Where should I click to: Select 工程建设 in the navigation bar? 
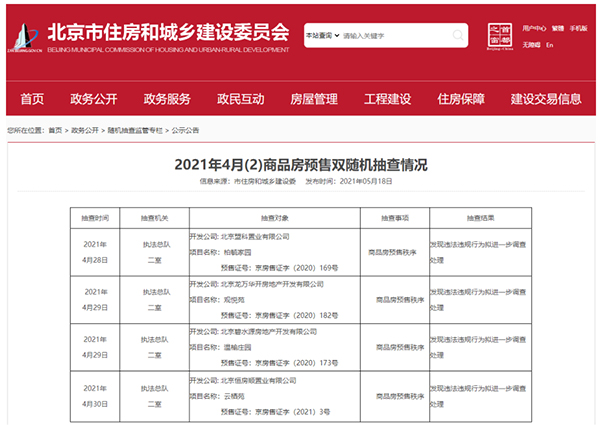387,99
